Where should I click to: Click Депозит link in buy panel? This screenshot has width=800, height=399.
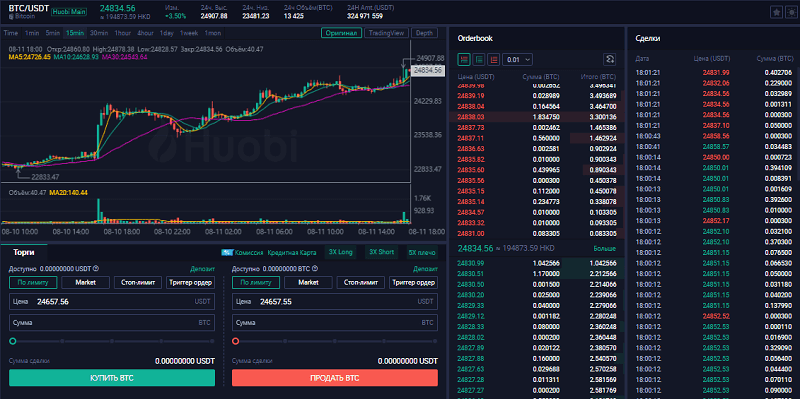(203, 269)
